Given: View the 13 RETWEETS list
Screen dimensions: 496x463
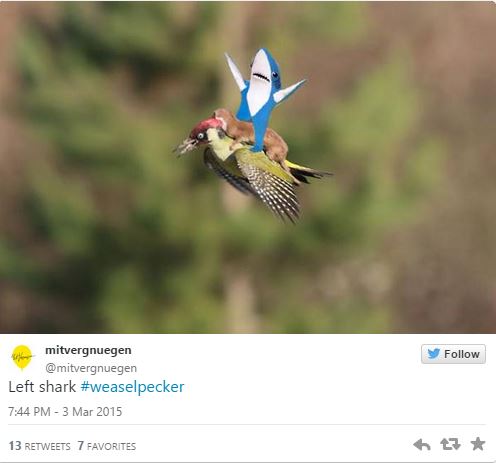Looking at the screenshot, I should click(x=39, y=446).
